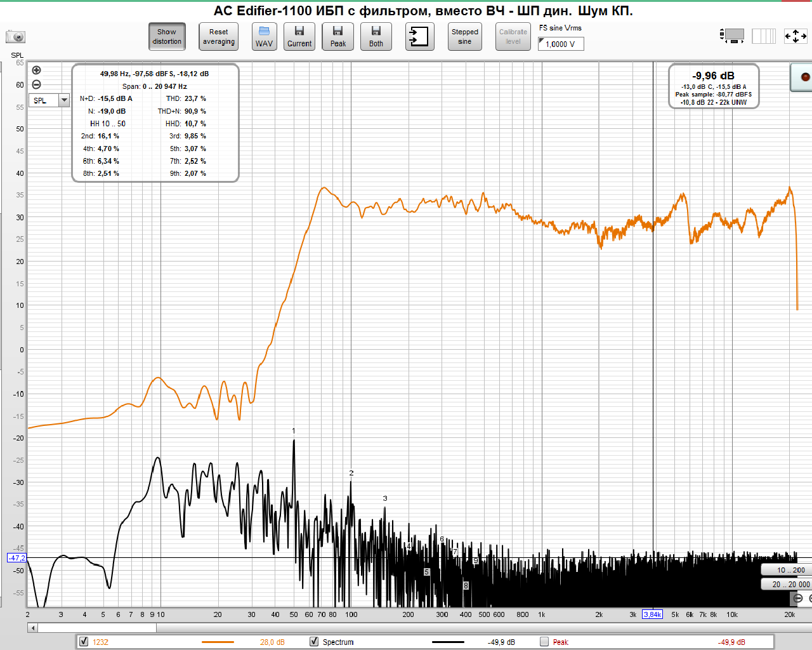Save Both traces with disk icon

pos(376,37)
